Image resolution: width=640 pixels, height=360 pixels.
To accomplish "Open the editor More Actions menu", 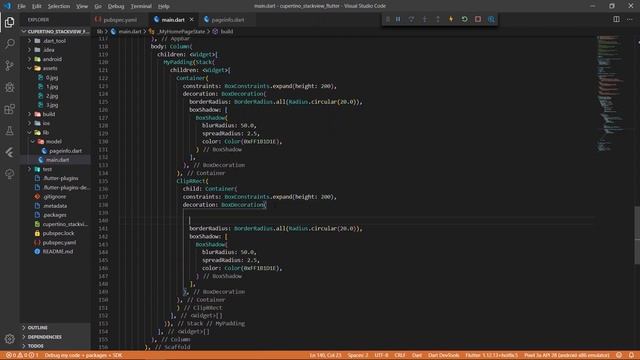I will pos(630,19).
